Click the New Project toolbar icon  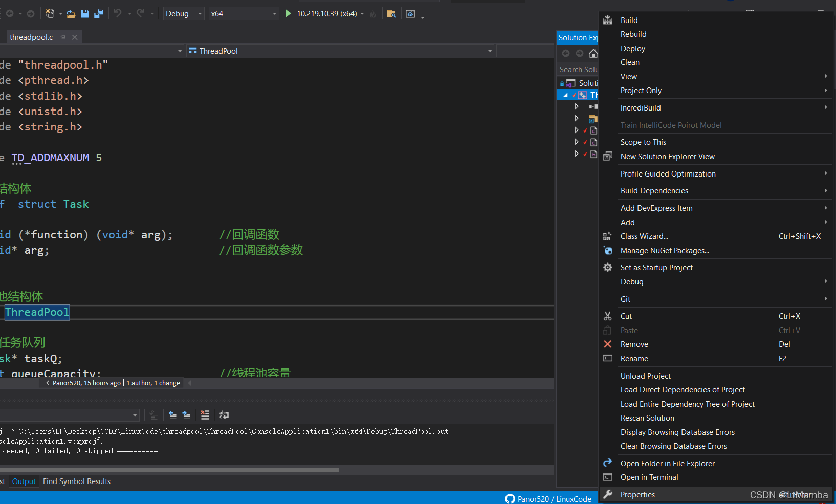(50, 14)
